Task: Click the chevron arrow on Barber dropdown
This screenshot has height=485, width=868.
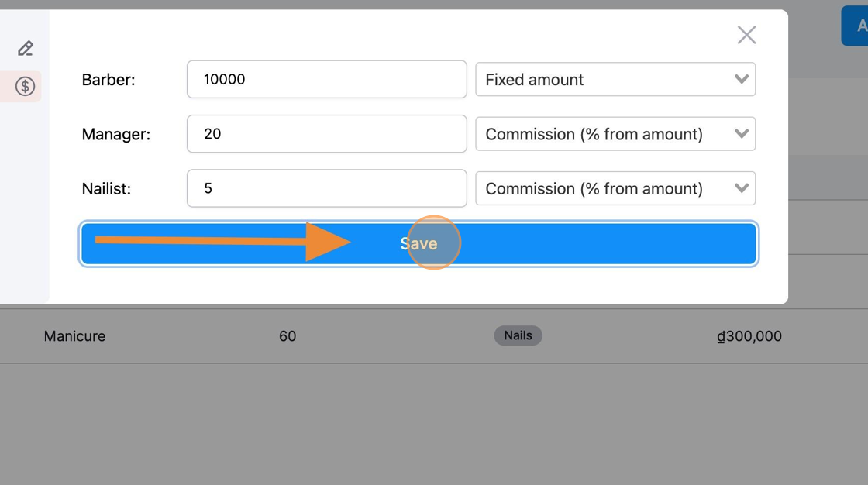Action: (741, 79)
